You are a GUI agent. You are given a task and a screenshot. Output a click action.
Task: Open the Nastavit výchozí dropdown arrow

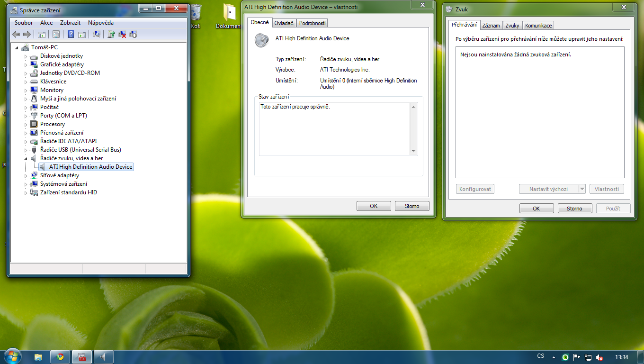[582, 189]
